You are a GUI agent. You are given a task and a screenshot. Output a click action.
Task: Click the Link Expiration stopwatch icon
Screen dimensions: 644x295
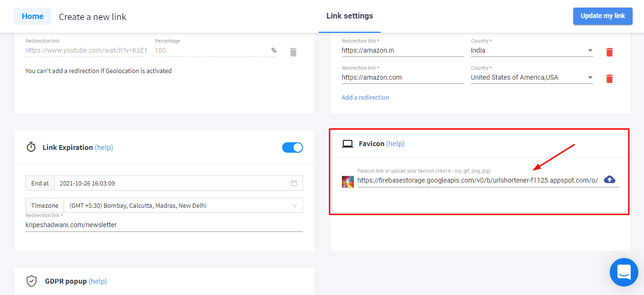(31, 147)
